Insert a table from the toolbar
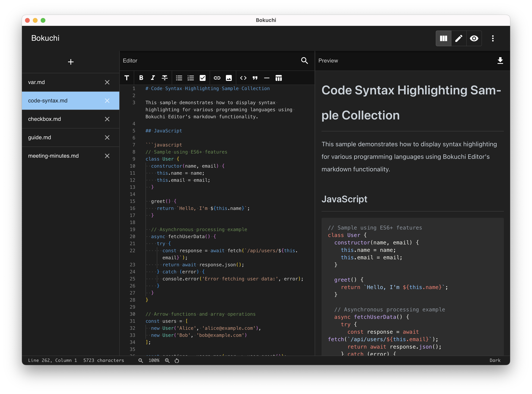Image resolution: width=532 pixels, height=394 pixels. tap(279, 78)
